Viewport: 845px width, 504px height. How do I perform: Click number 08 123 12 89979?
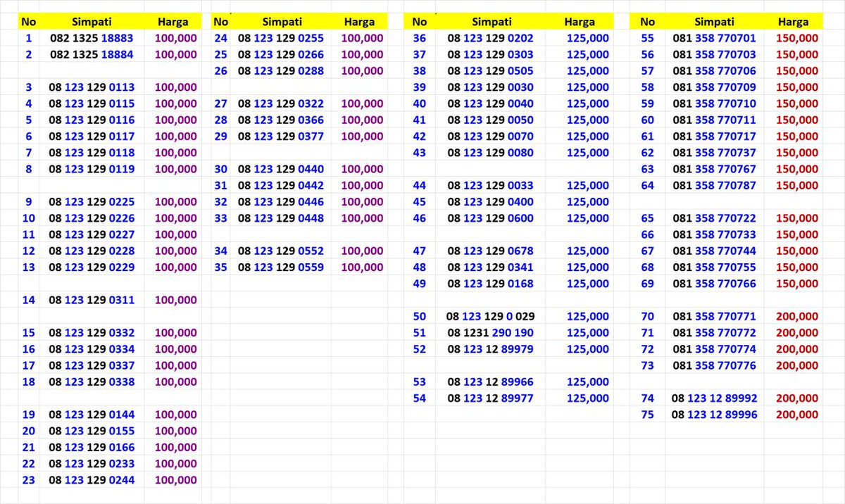[491, 349]
